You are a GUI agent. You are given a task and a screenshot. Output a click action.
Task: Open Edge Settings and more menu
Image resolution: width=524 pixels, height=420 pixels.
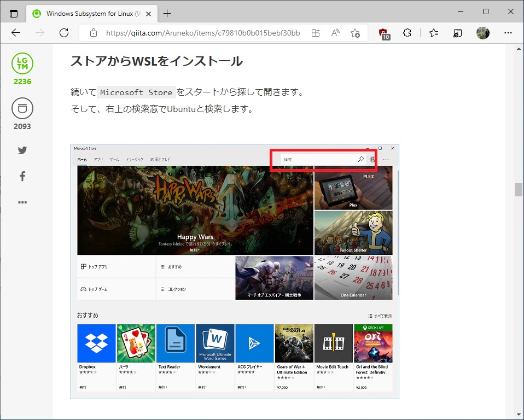click(x=508, y=33)
